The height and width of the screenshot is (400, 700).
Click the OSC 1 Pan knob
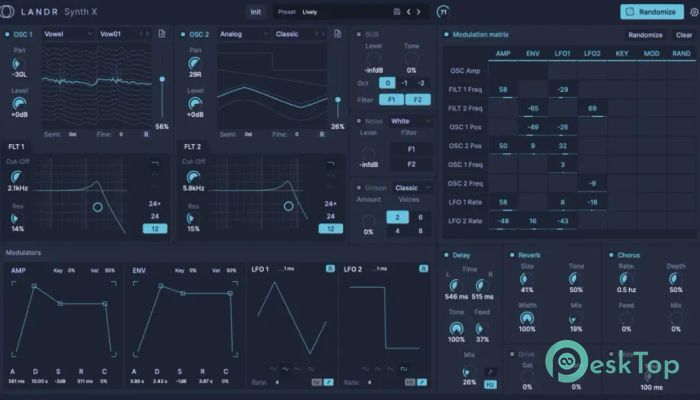(19, 61)
